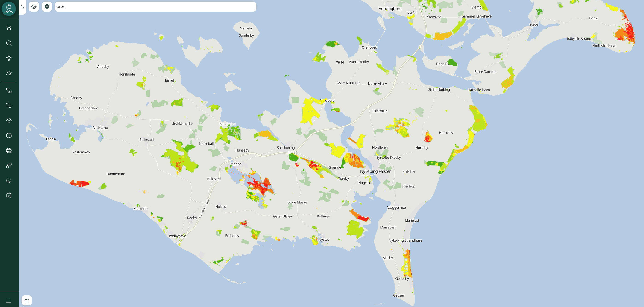Click the Nykøbing Falster label
Viewport: 644px width, 307px height.
click(x=375, y=171)
